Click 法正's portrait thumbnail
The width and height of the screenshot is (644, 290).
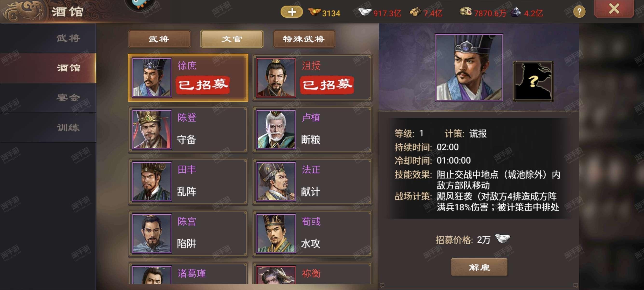tap(276, 181)
